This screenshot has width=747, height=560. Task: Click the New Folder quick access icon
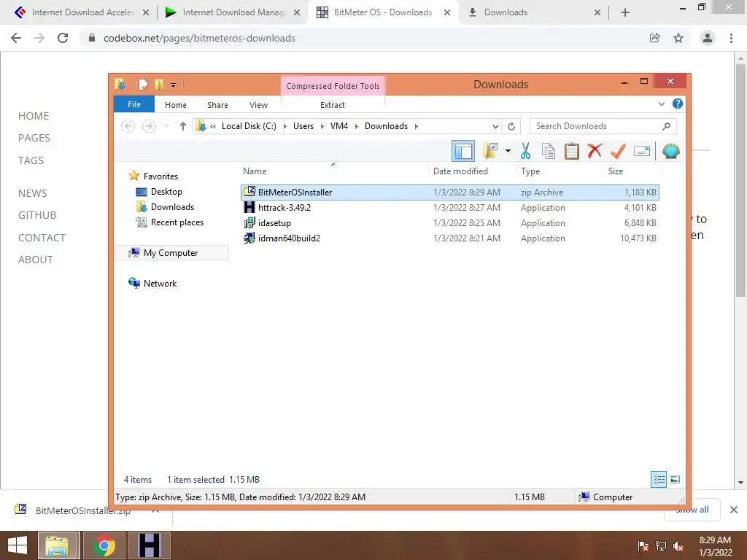coord(159,85)
